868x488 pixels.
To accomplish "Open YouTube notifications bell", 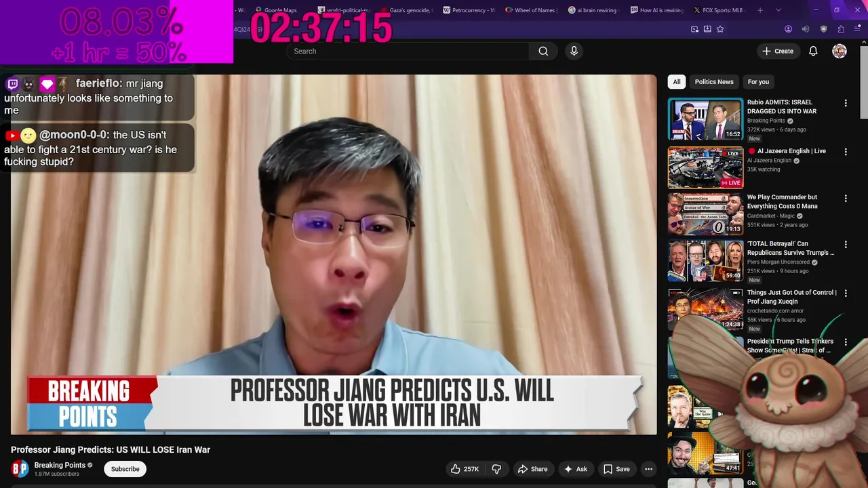I will (813, 51).
